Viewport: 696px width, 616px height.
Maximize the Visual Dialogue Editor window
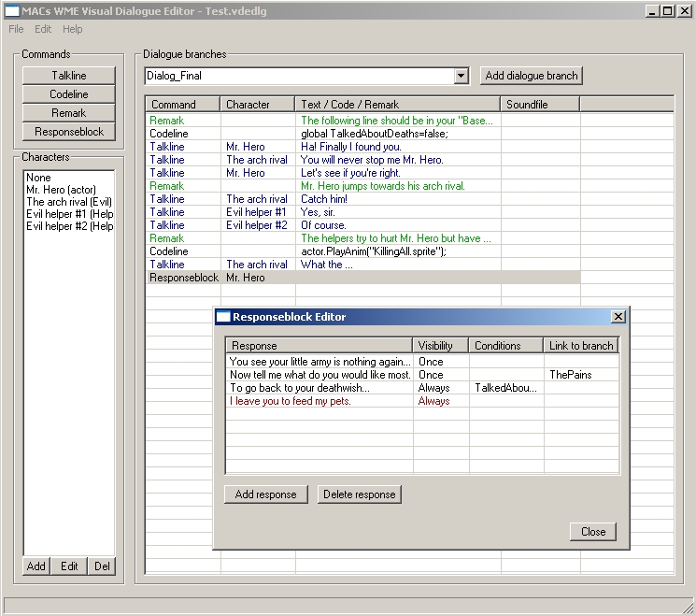click(668, 11)
